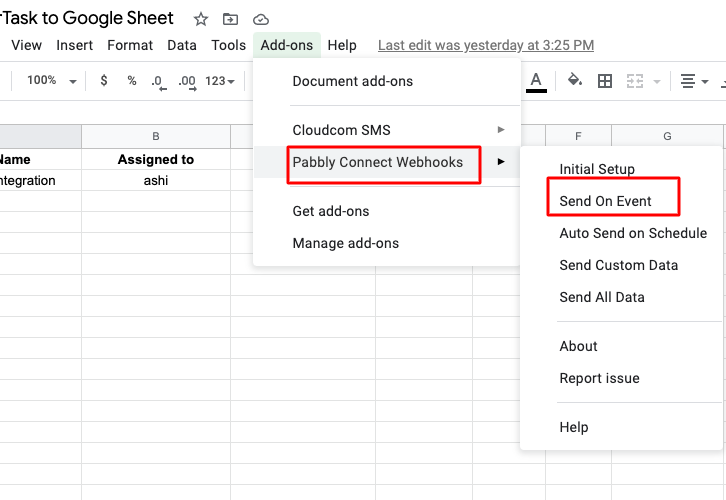Open the zoom 100% dropdown

pos(51,81)
